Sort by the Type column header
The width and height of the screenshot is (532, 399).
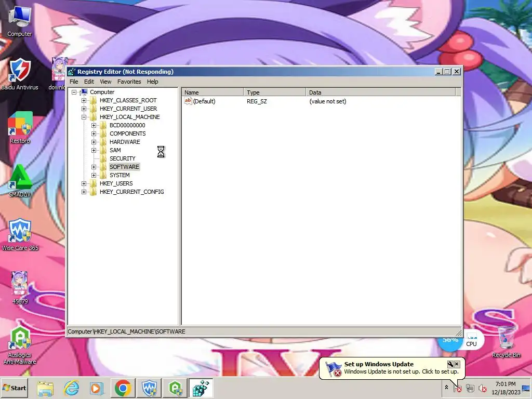point(274,92)
